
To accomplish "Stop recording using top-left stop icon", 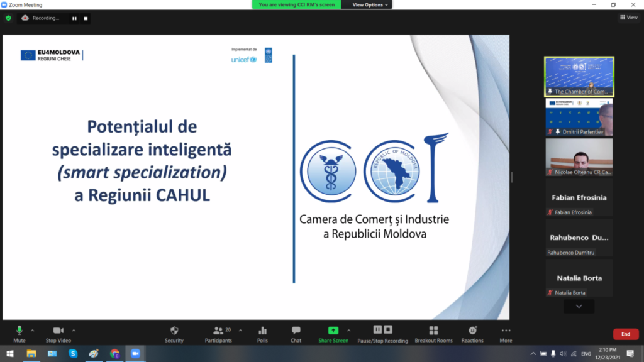I will pos(86,18).
